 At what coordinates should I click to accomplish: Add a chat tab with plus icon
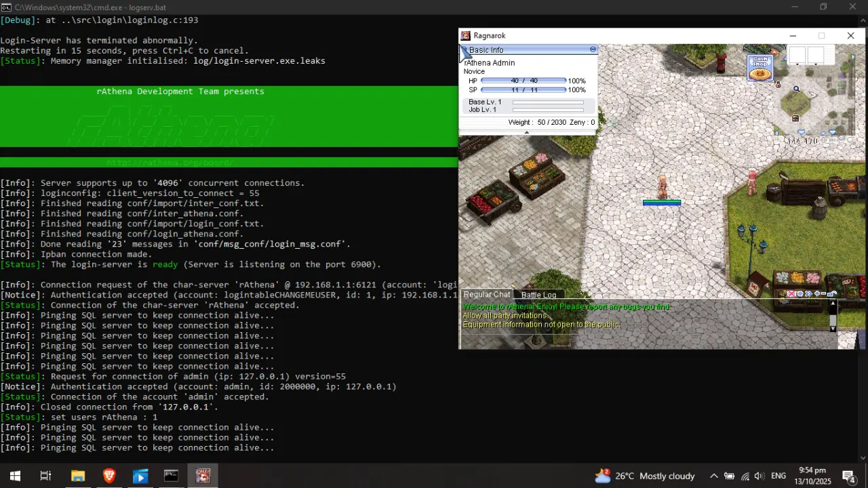coord(817,293)
